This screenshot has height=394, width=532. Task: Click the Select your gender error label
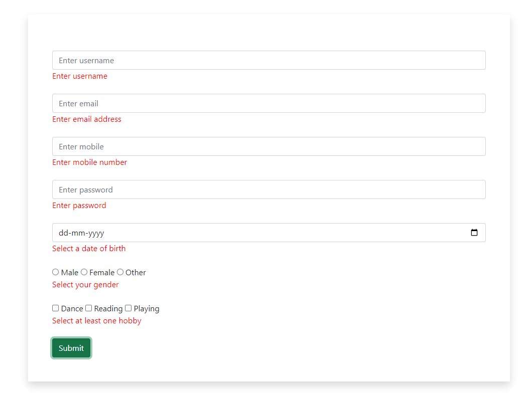click(85, 284)
